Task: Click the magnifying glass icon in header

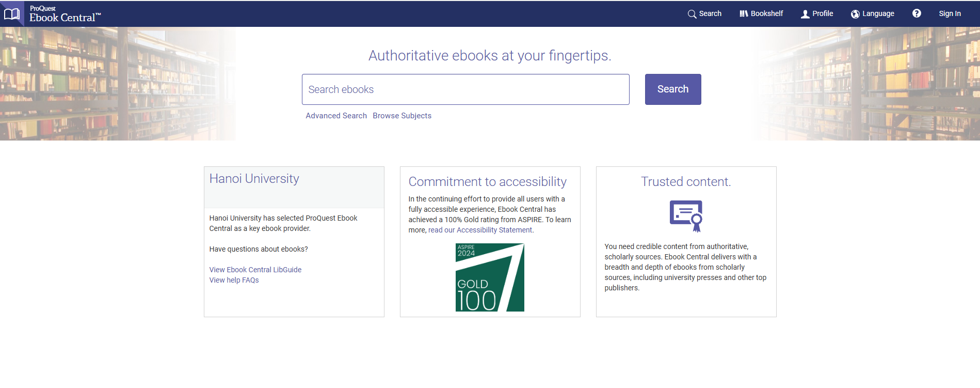Action: tap(692, 14)
